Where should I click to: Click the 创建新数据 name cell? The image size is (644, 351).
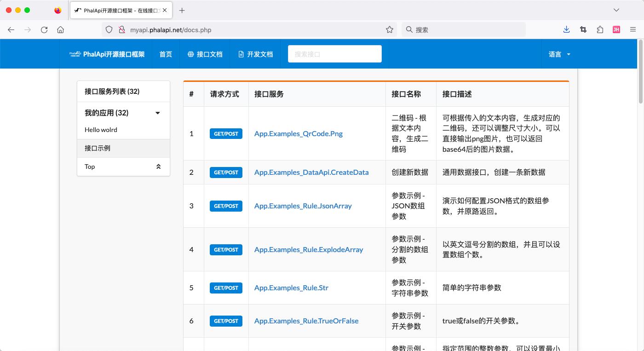coord(410,172)
